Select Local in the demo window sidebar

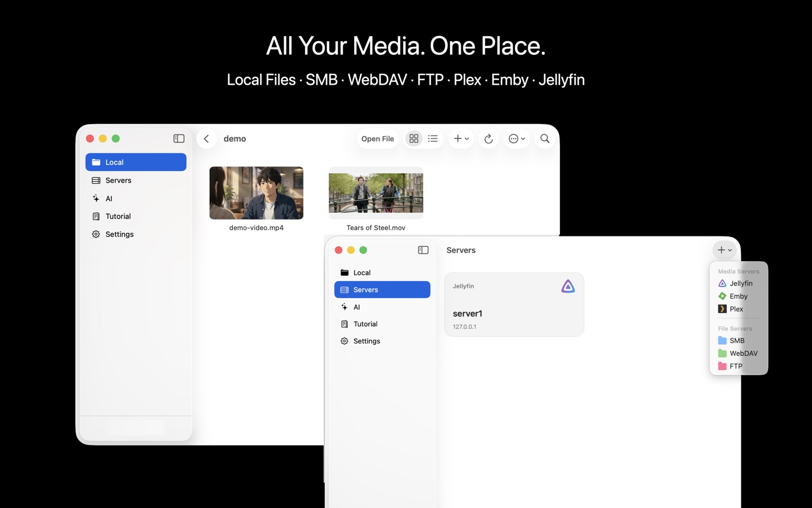click(136, 162)
